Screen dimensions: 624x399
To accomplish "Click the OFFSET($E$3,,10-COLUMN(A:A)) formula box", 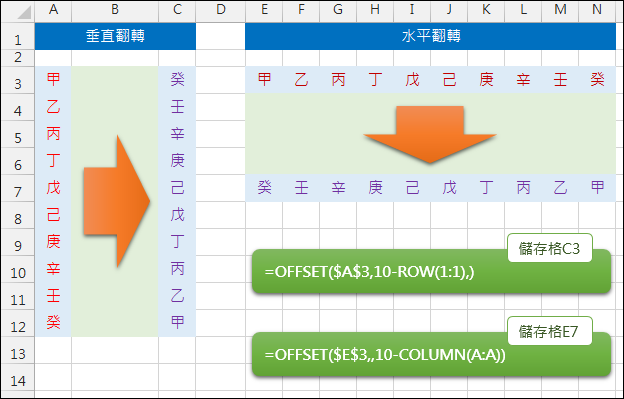I will coord(431,354).
